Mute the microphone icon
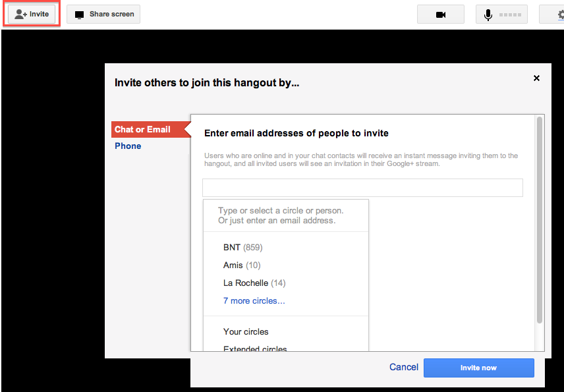 coord(488,14)
